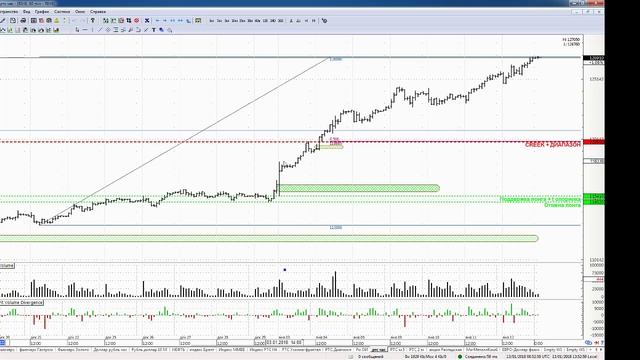This screenshot has height=360, width=640.
Task: Click the green connection status indicator
Action: (x=460, y=356)
